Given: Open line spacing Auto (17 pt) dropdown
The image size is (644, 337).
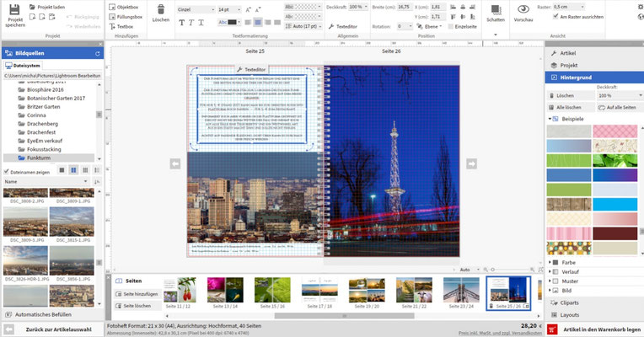Looking at the screenshot, I should (303, 26).
